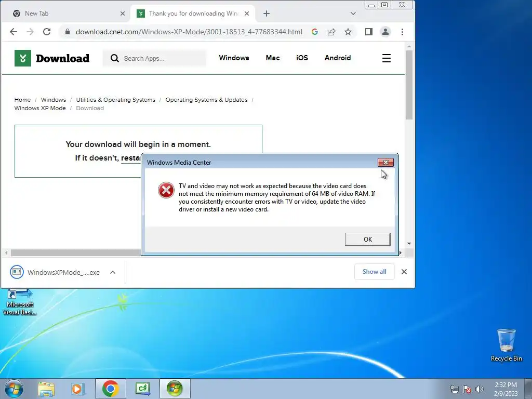Image resolution: width=532 pixels, height=399 pixels.
Task: Select the 'Thank you for downloading' tab
Action: 192,14
